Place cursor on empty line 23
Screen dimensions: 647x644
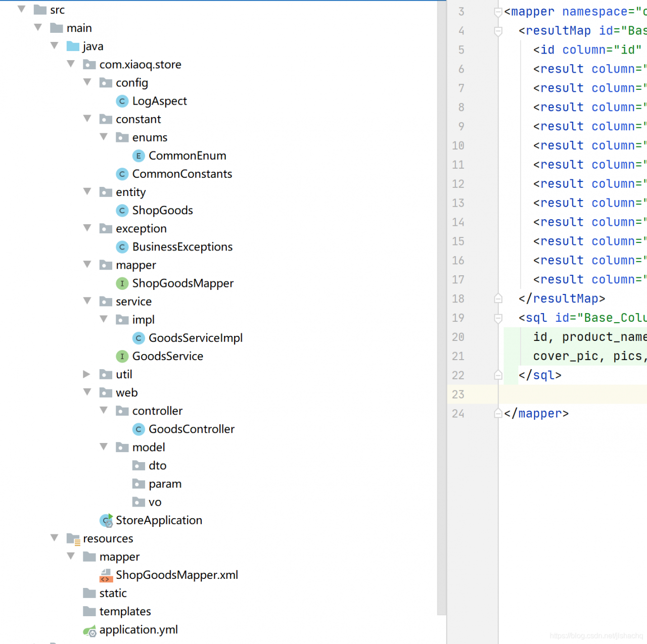(x=571, y=394)
